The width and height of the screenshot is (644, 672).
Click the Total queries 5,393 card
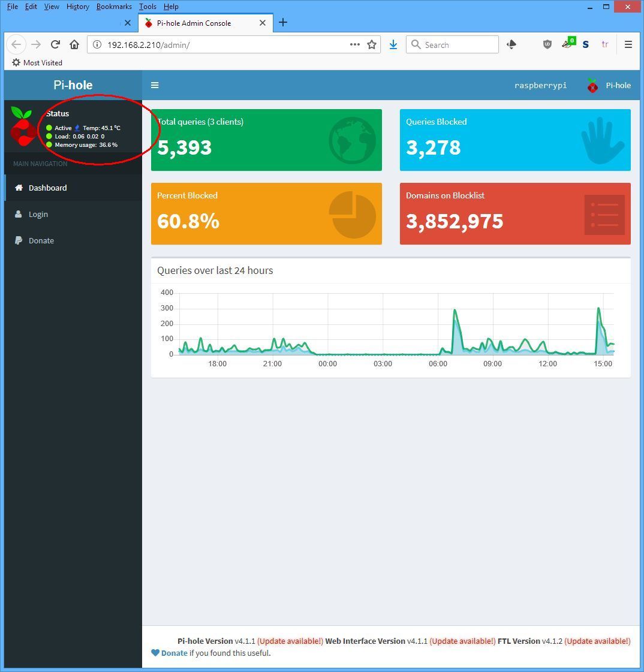[266, 140]
